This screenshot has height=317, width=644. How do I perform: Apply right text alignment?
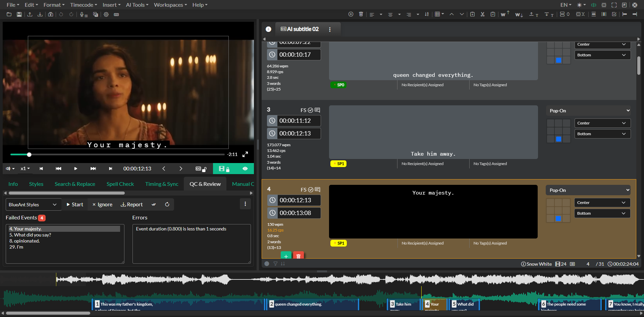click(409, 14)
